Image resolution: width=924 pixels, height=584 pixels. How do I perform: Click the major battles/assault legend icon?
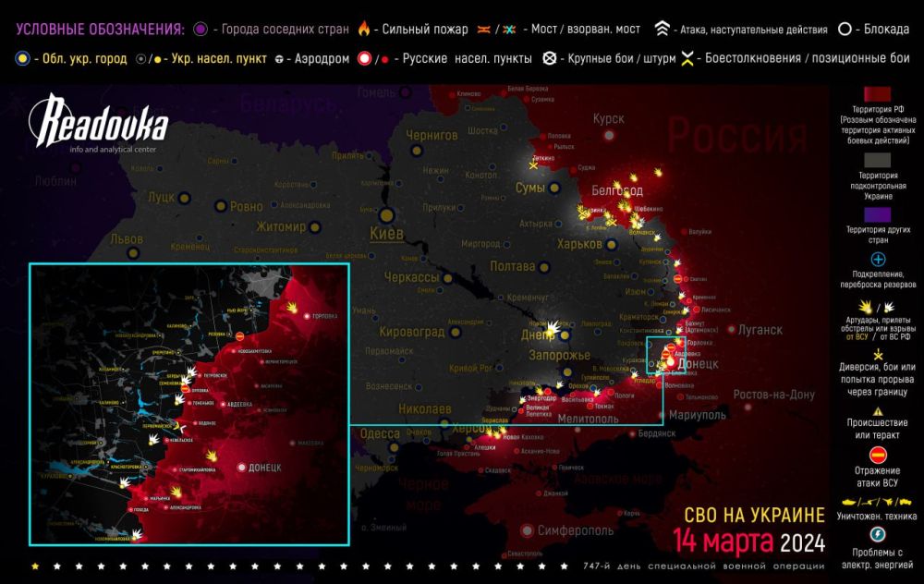click(x=551, y=58)
